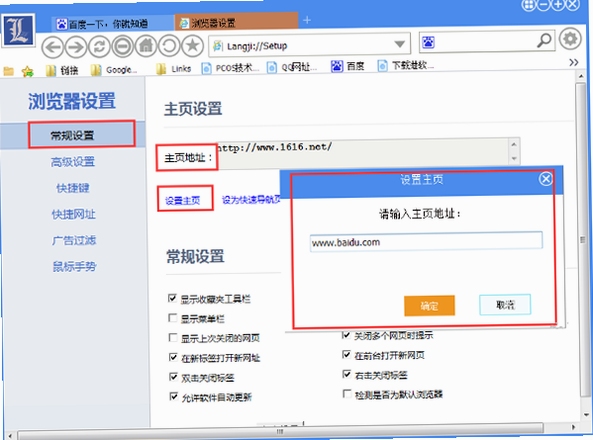Click homepage address field down arrow
This screenshot has height=440, width=593.
click(x=514, y=159)
